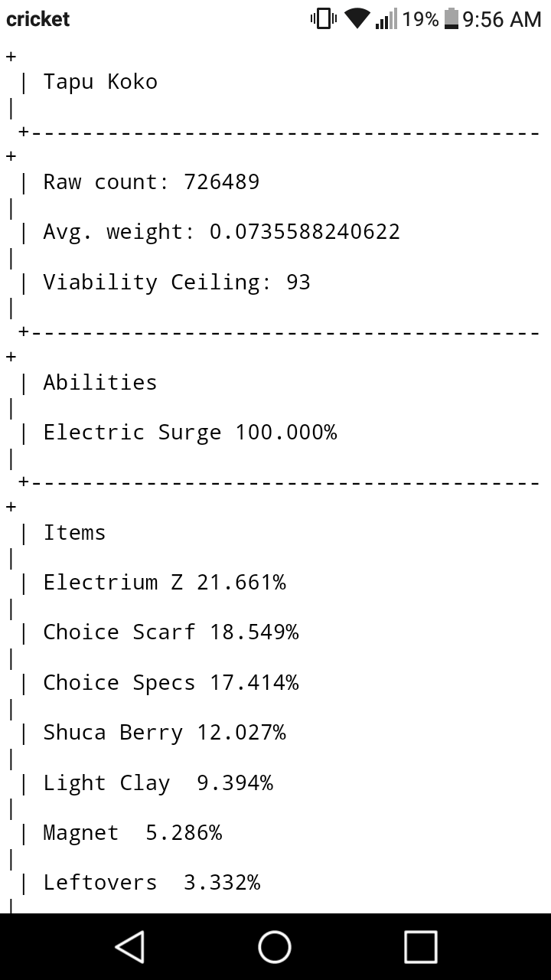
Task: Tap the Choice Scarf 18.549% entry
Action: tap(171, 632)
